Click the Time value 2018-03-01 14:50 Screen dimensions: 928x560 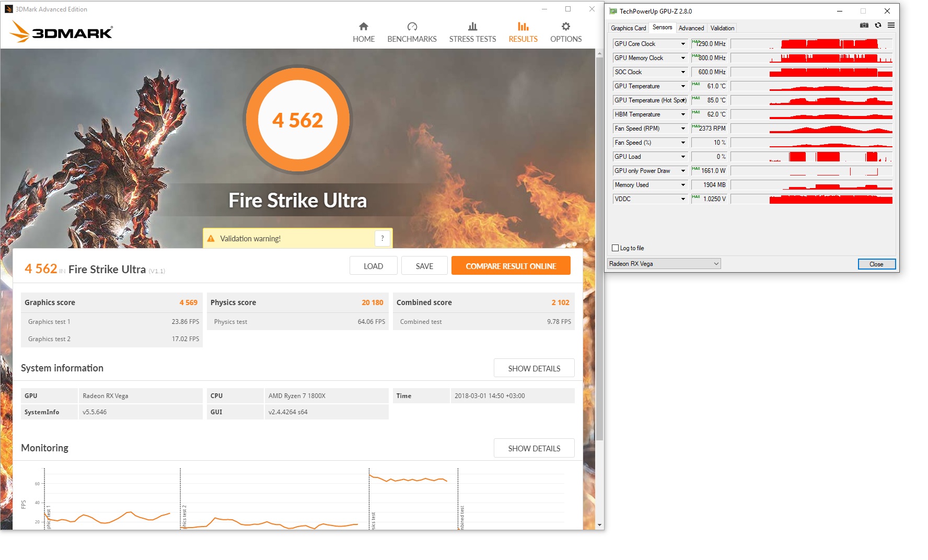[x=490, y=396]
